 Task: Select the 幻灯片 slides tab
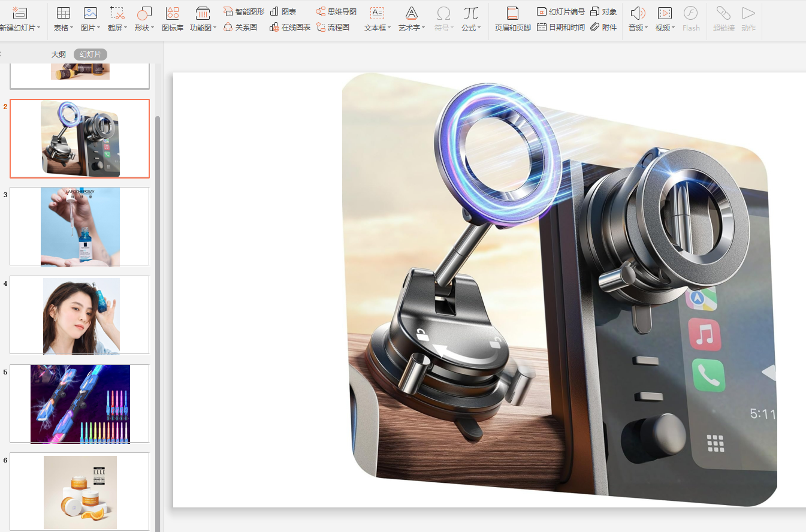(90, 55)
